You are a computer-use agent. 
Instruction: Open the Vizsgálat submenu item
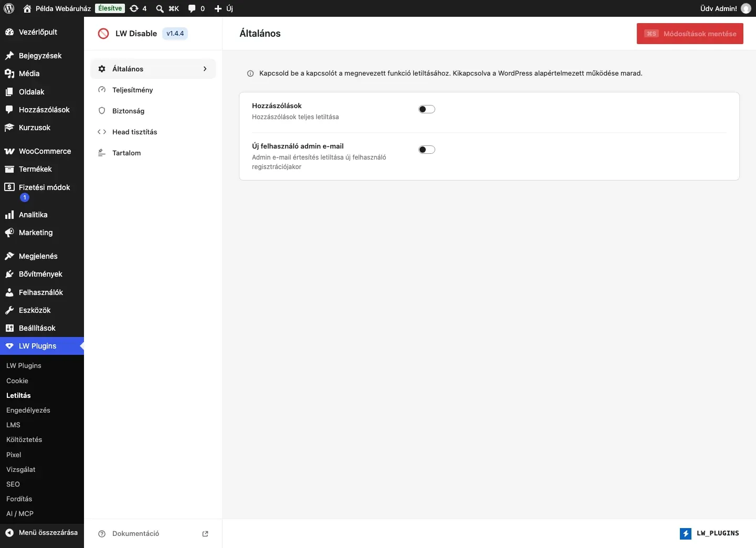[21, 469]
